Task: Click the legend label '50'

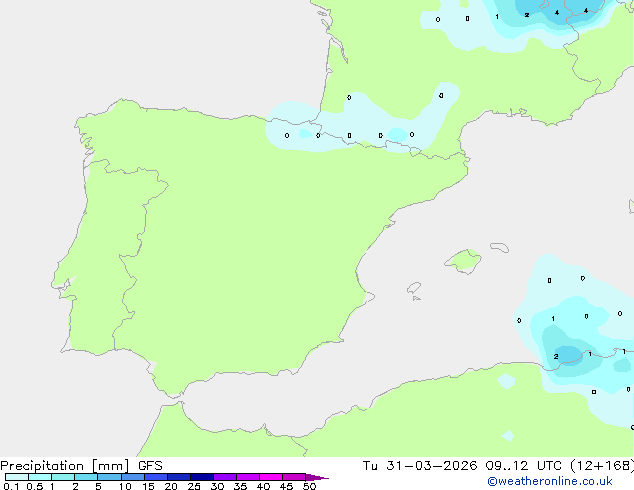Action: point(309,486)
